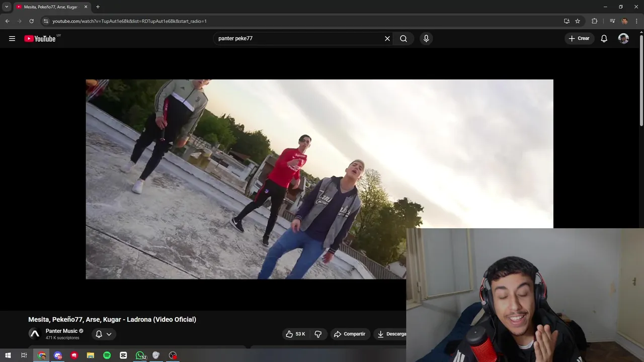The image size is (644, 362).
Task: Click the Crear button
Action: click(x=579, y=39)
